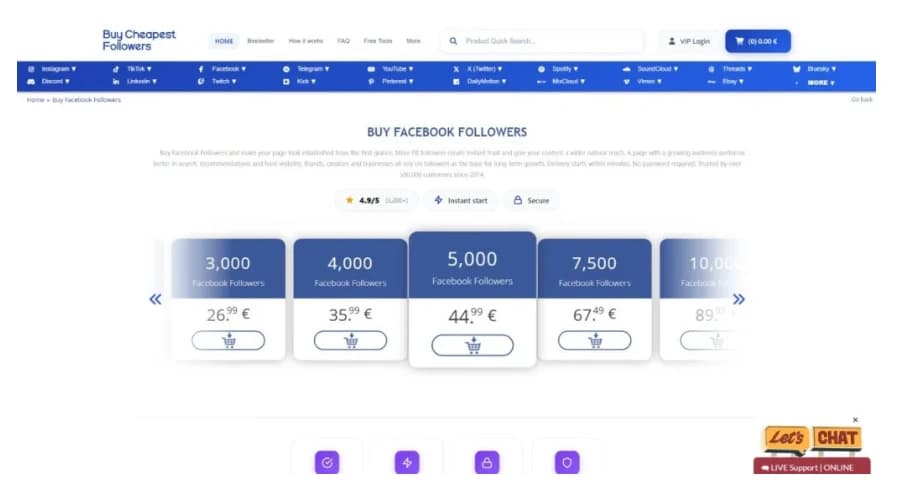Open VIP Login
This screenshot has height=497, width=906.
(689, 41)
